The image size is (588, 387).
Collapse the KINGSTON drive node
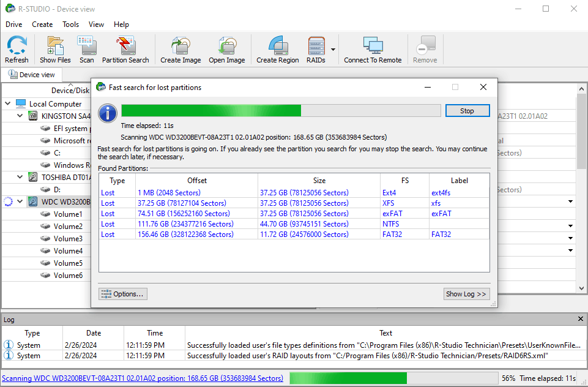pos(20,116)
